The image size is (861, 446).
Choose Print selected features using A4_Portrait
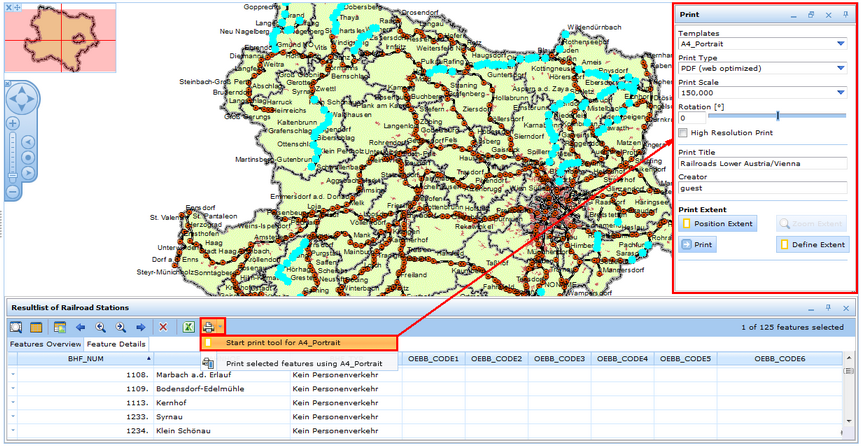303,364
